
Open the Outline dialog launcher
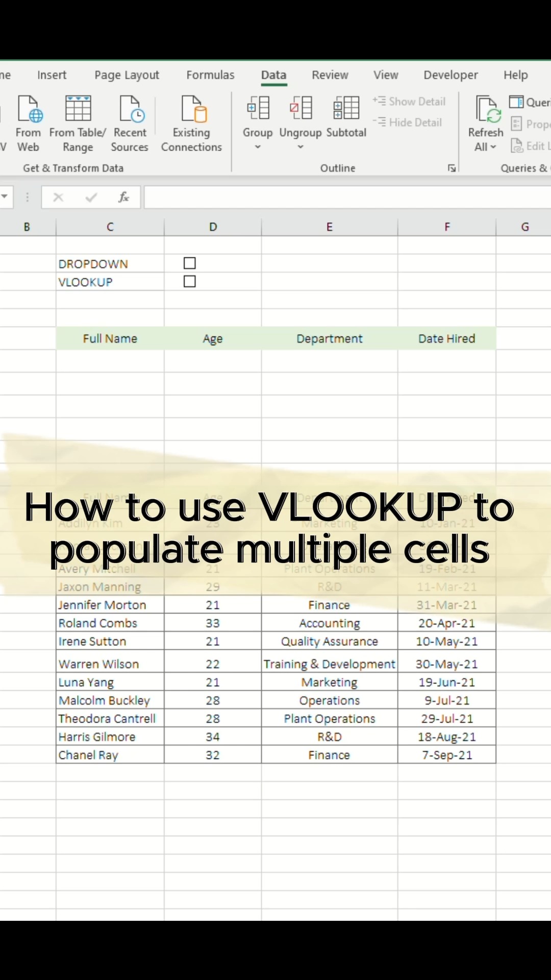[452, 168]
